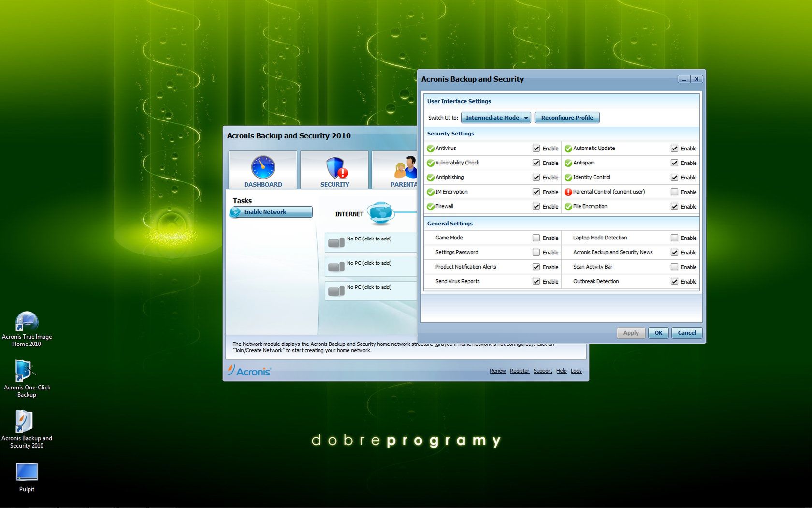Open the Help link
This screenshot has height=508, width=812.
[x=561, y=371]
